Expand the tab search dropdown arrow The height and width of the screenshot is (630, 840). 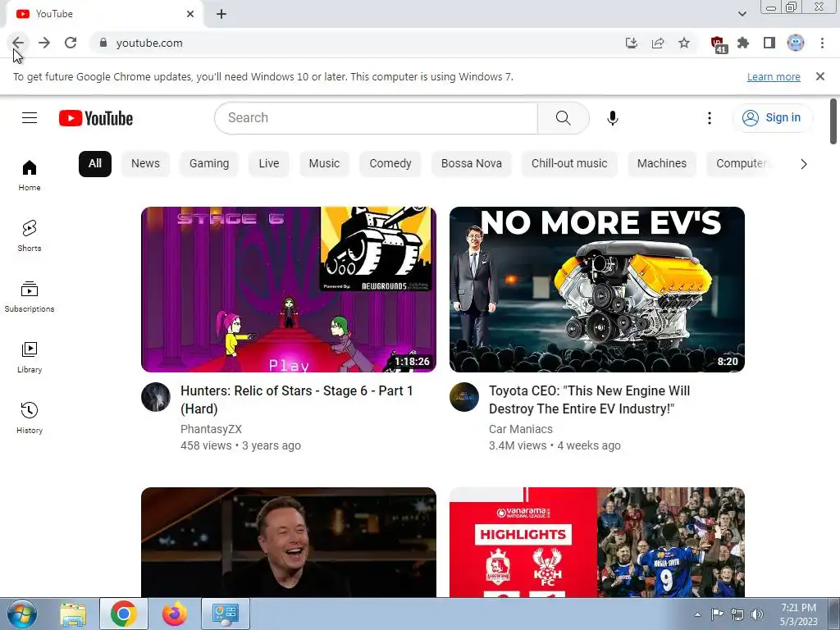tap(742, 14)
